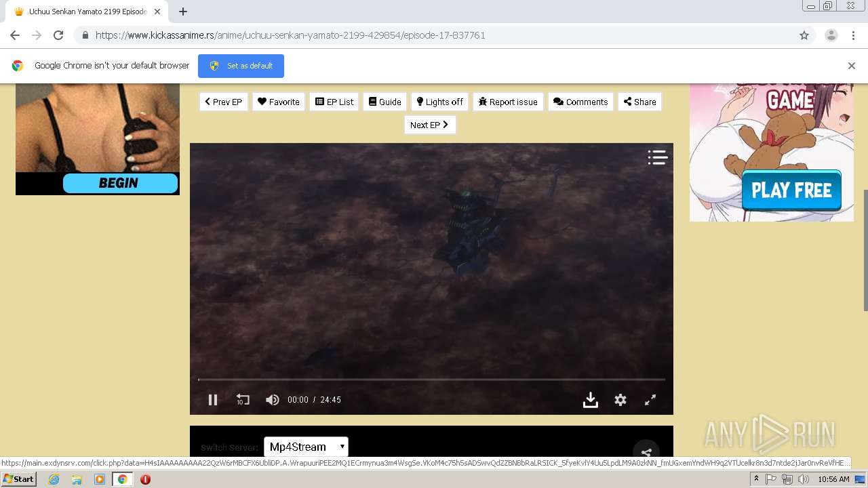This screenshot has width=868, height=488.
Task: Open video player settings gear
Action: pos(620,400)
